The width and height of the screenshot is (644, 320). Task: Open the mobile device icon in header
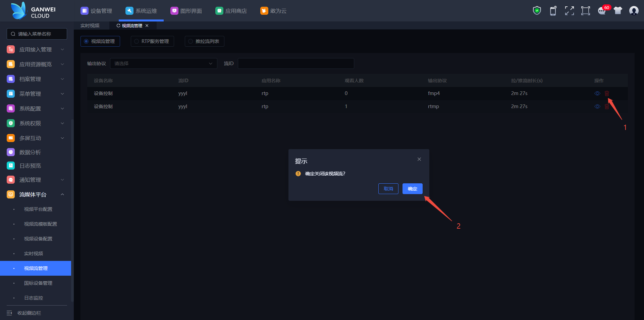pyautogui.click(x=553, y=11)
